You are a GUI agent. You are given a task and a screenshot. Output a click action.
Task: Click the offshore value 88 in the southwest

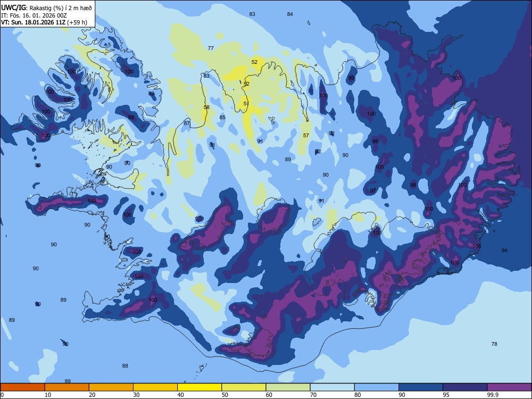tap(125, 366)
